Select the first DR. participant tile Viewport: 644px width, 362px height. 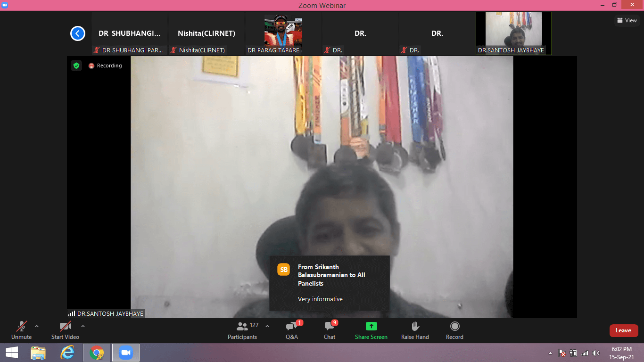(360, 33)
